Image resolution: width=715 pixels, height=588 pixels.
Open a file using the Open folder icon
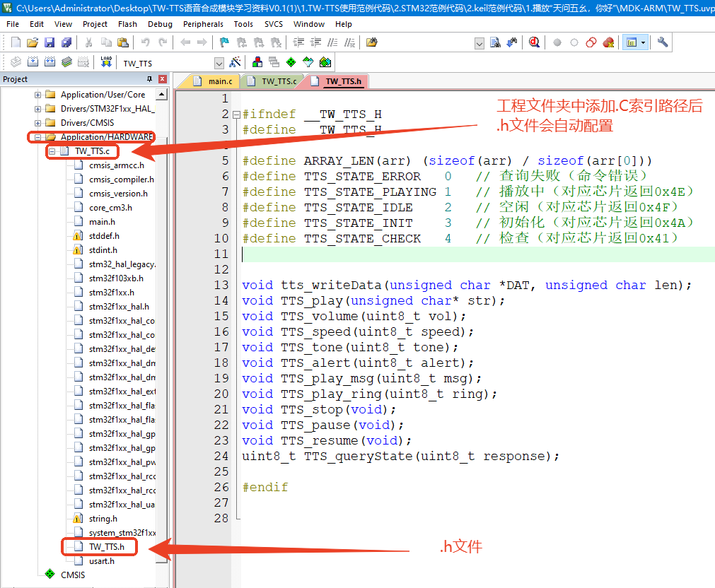(33, 42)
